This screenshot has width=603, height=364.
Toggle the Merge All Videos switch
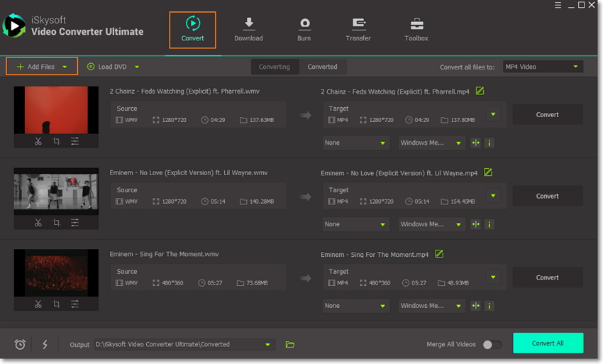pos(492,344)
